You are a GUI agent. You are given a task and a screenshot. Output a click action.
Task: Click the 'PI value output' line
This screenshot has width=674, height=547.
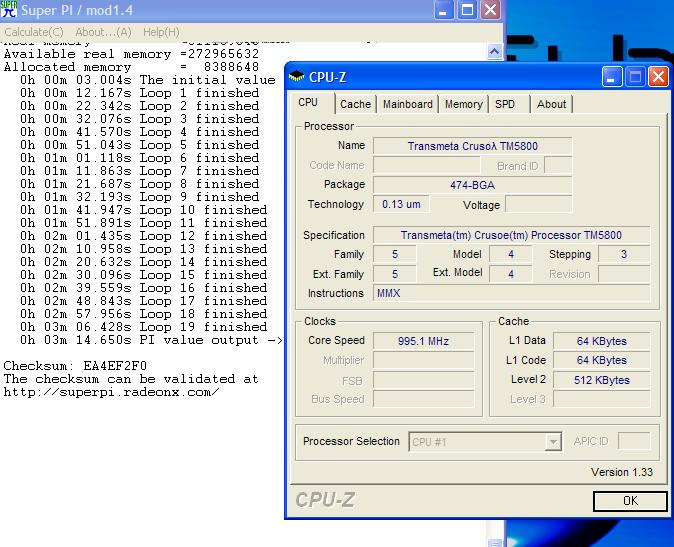(150, 340)
